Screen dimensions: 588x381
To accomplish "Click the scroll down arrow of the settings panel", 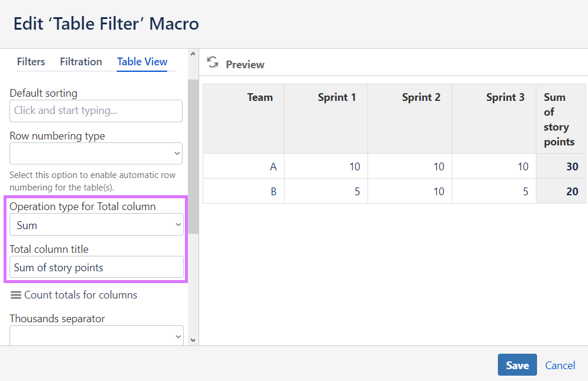I will pos(193,339).
